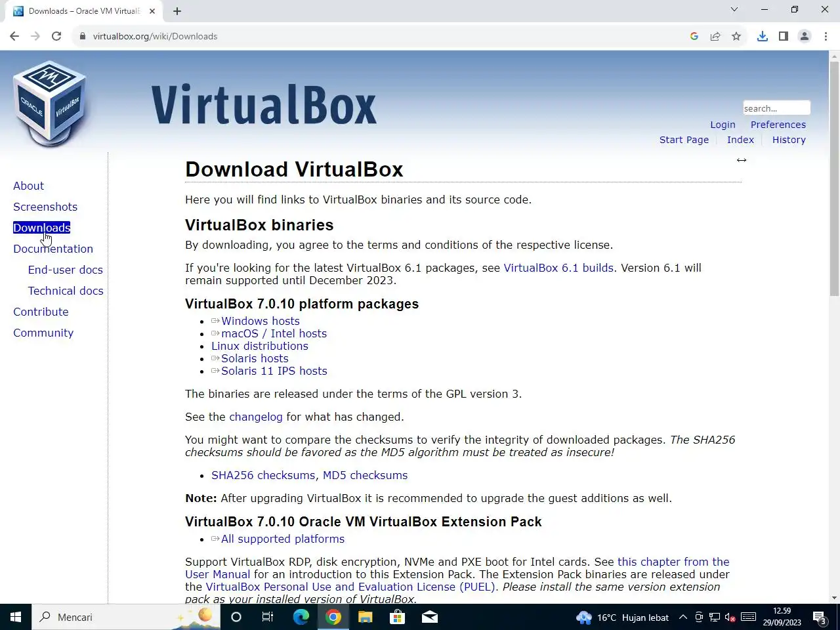Click the browser forward arrow
The height and width of the screenshot is (630, 840).
(x=35, y=36)
